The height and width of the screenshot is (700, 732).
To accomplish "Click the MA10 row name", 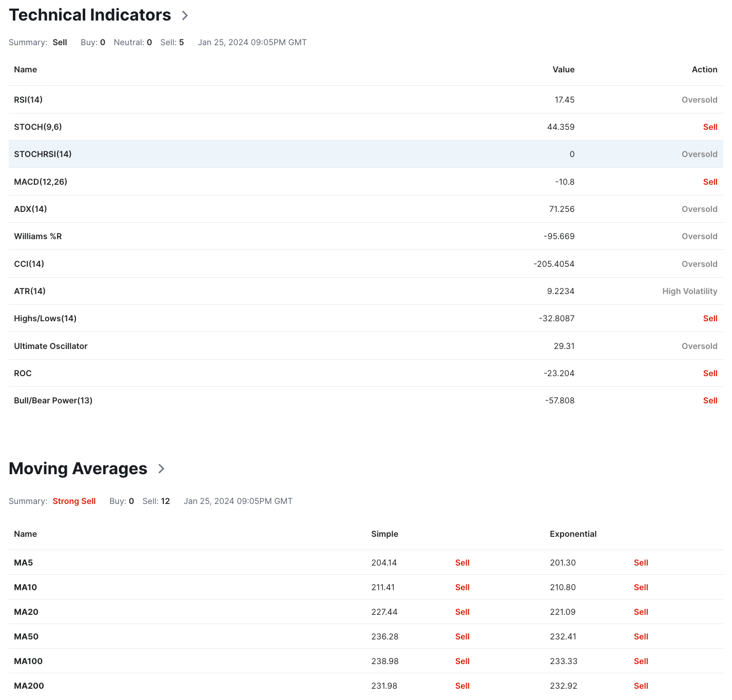I will pos(26,587).
